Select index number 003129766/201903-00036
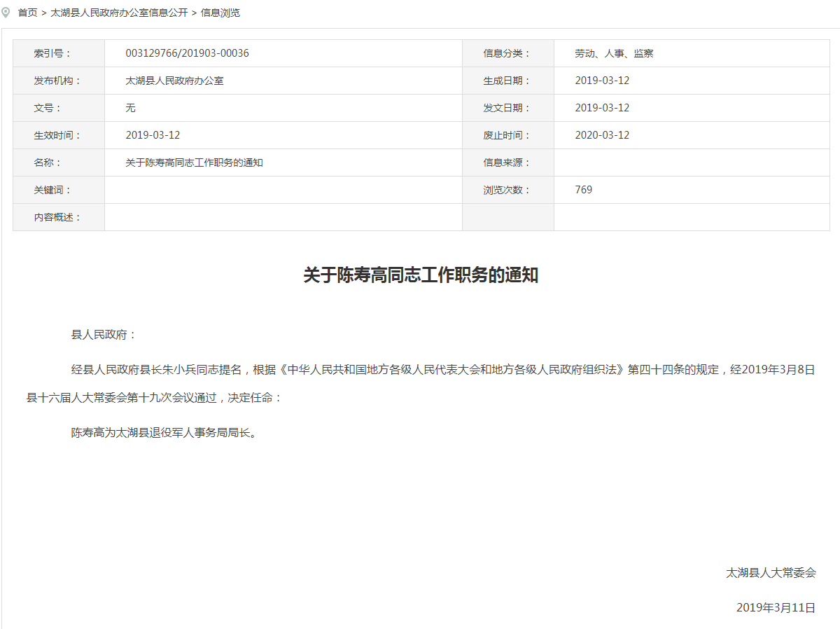This screenshot has width=840, height=629. (x=187, y=53)
